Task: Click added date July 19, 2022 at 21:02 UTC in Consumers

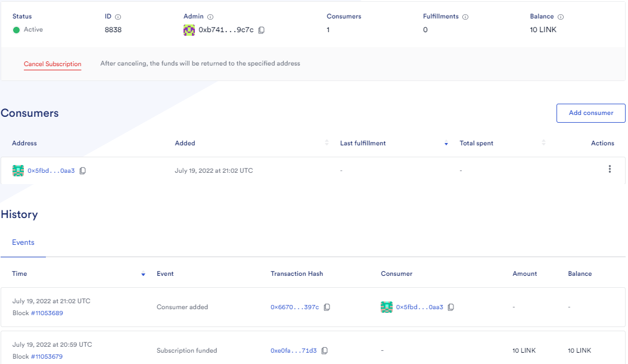Action: tap(214, 170)
